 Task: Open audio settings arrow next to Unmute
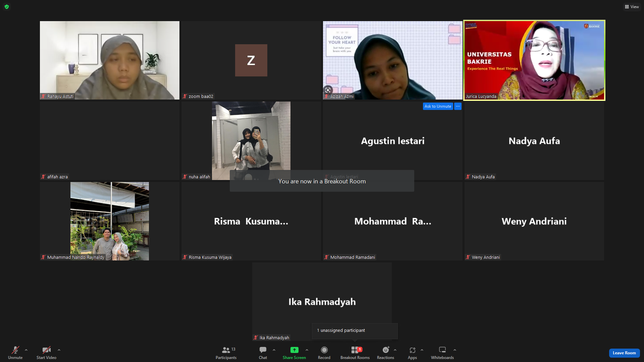pyautogui.click(x=26, y=350)
